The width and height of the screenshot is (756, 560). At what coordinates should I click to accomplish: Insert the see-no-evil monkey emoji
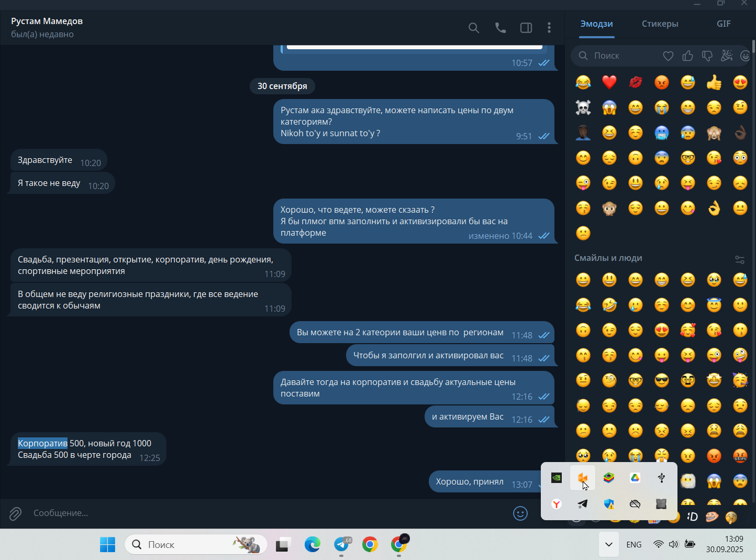[714, 133]
